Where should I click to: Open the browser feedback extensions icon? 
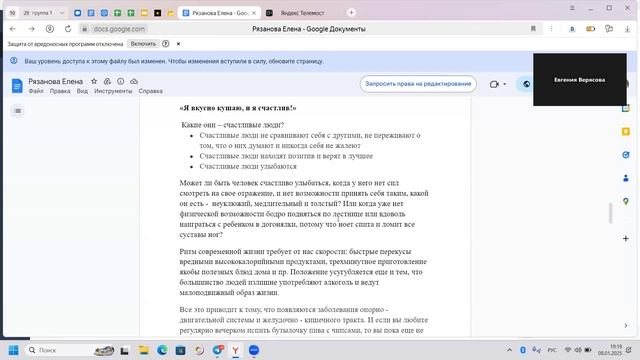click(609, 29)
